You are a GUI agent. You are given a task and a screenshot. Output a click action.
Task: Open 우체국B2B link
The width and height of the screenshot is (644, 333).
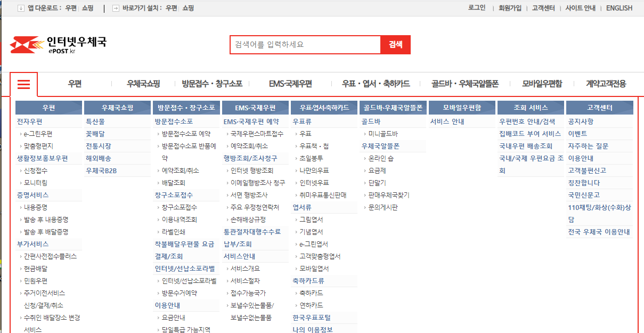(101, 170)
